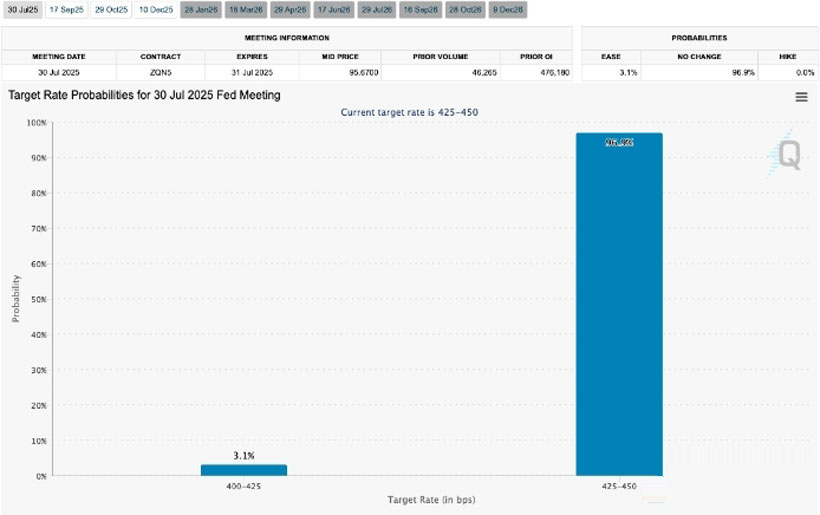820x515 pixels.
Task: Go to the 9 Dec26 meeting tab
Action: coord(506,9)
